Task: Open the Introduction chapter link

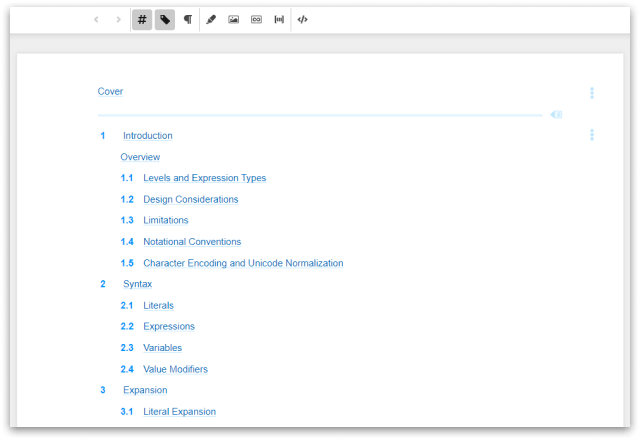Action: point(147,136)
